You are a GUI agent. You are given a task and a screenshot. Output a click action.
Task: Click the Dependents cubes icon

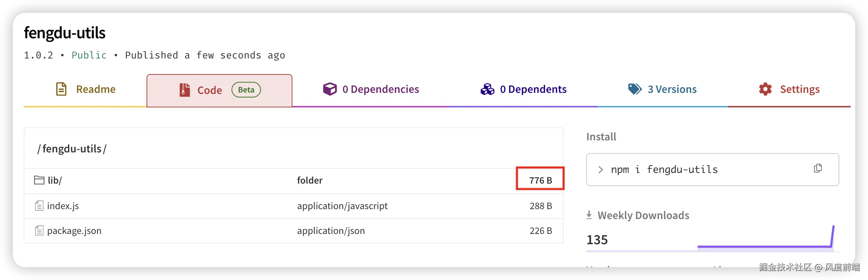click(487, 89)
